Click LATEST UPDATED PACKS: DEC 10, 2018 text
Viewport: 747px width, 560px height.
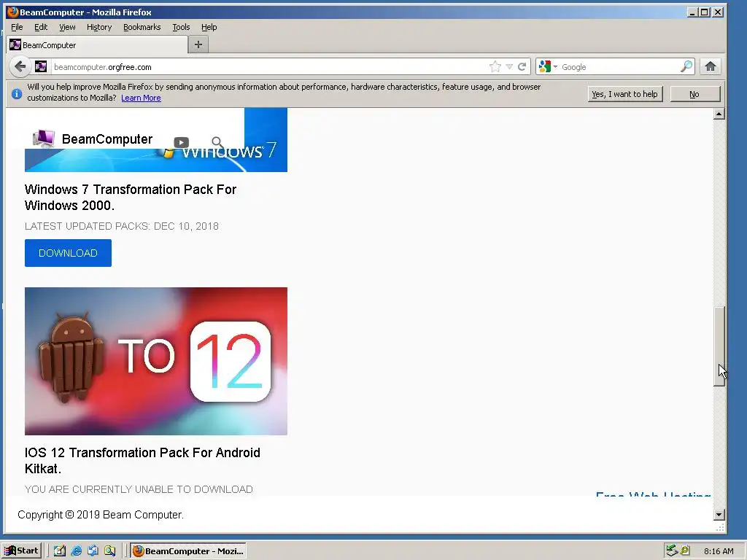click(122, 226)
